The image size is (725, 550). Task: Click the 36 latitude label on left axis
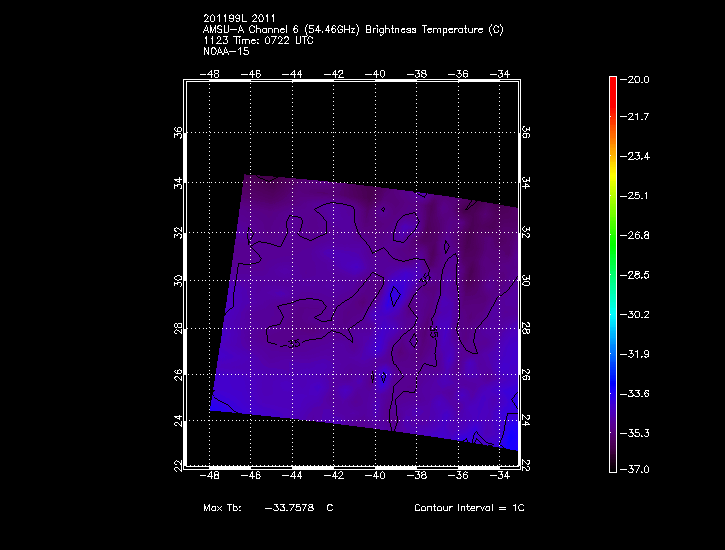(178, 134)
